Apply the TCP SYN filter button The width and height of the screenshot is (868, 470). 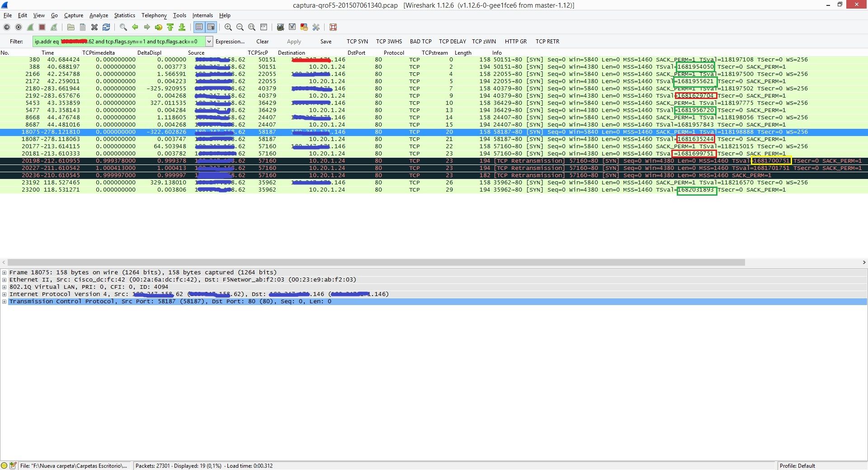click(357, 41)
